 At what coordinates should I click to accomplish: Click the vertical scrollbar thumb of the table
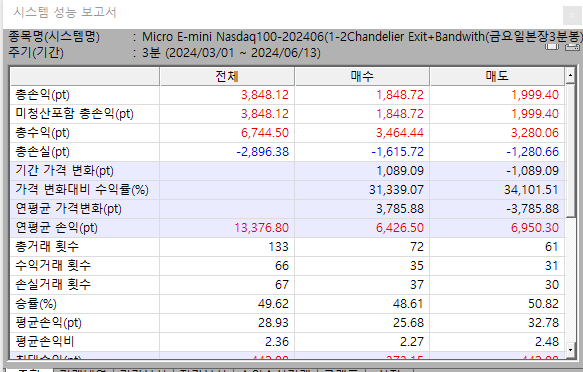tap(570, 151)
